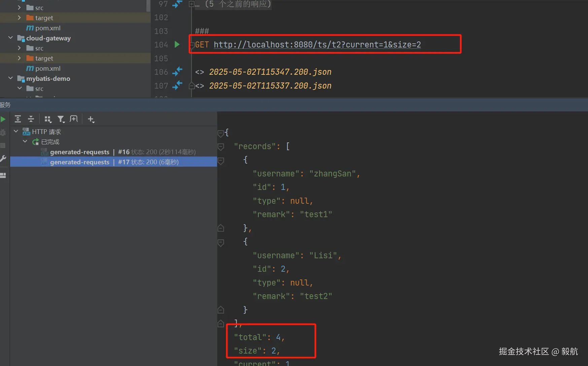Run the GET request on line 104

(x=177, y=44)
